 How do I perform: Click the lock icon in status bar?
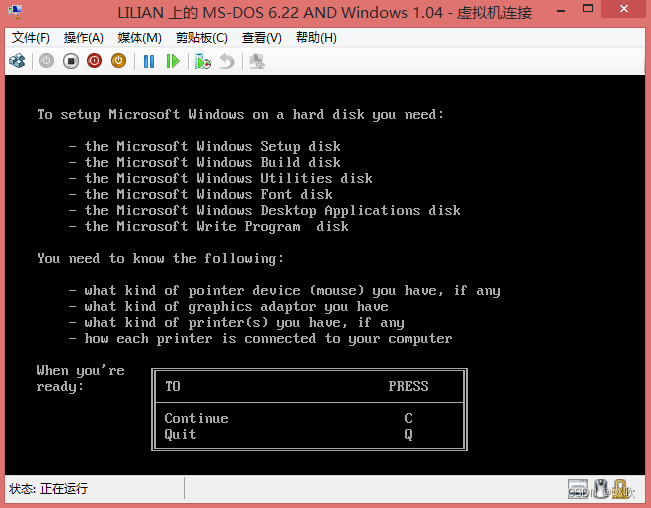620,488
